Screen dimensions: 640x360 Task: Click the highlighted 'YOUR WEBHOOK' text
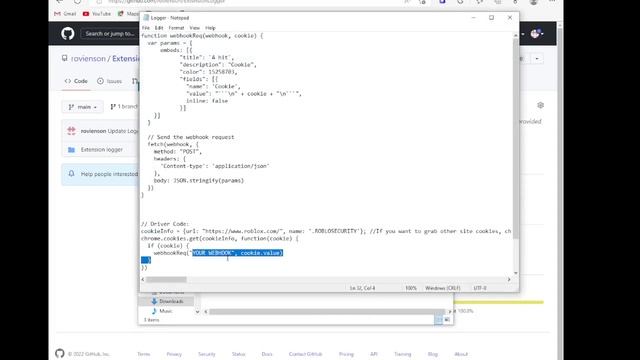[x=213, y=253]
